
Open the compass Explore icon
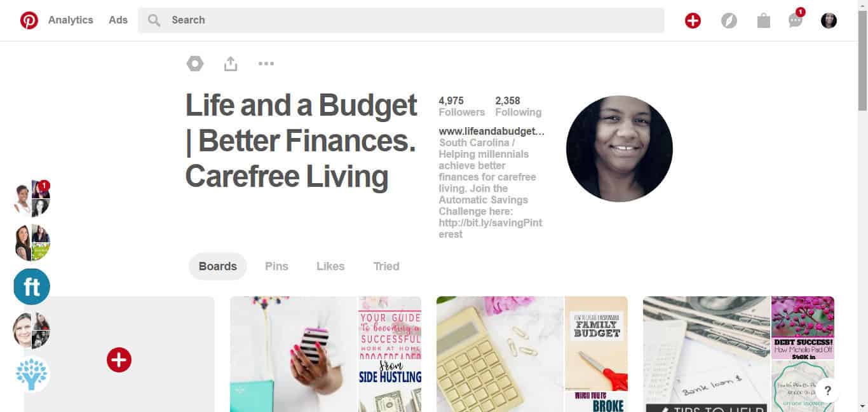[729, 21]
